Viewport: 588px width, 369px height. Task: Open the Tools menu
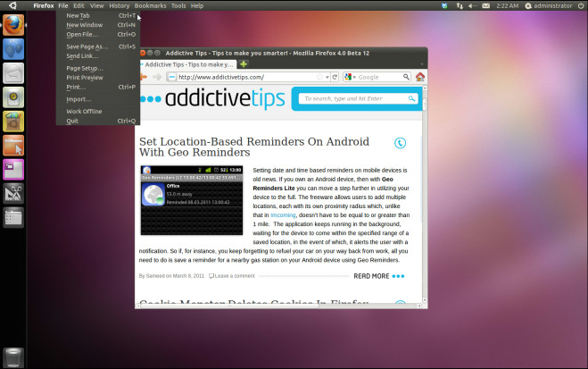pyautogui.click(x=178, y=5)
